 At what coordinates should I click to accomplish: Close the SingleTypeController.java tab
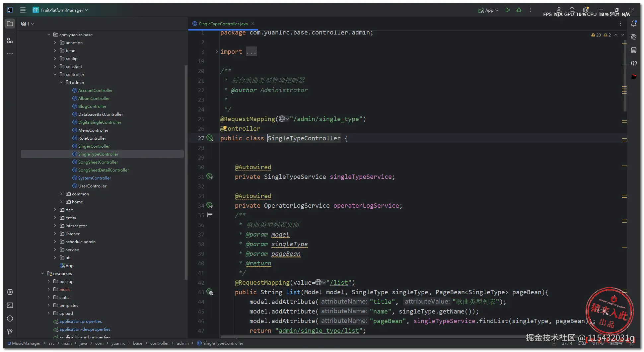pos(253,24)
